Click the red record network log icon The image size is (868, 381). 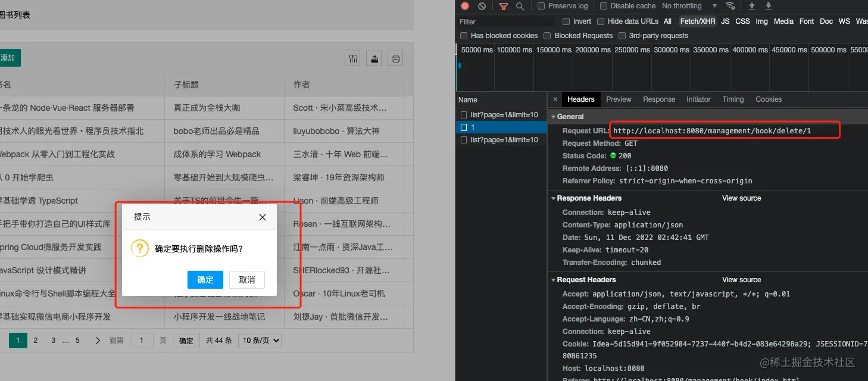click(465, 6)
